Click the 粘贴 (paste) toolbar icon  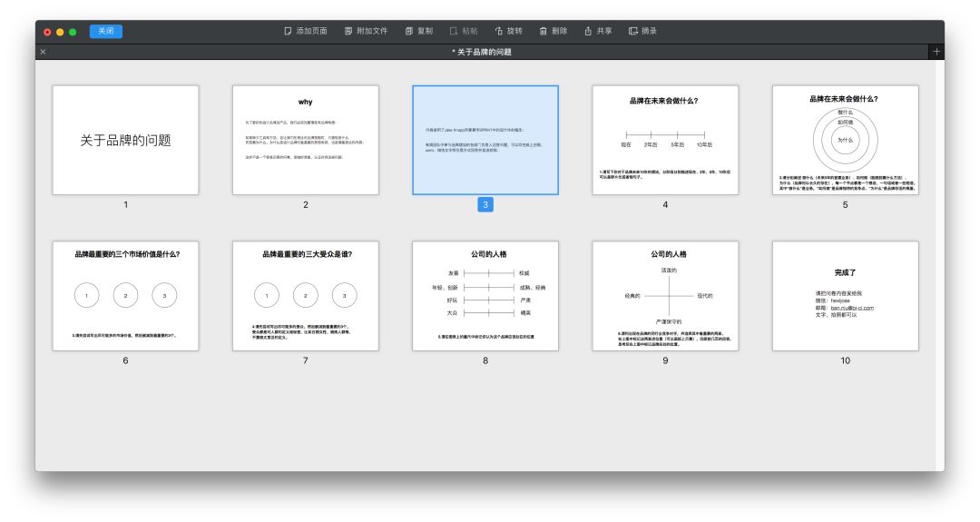point(454,31)
